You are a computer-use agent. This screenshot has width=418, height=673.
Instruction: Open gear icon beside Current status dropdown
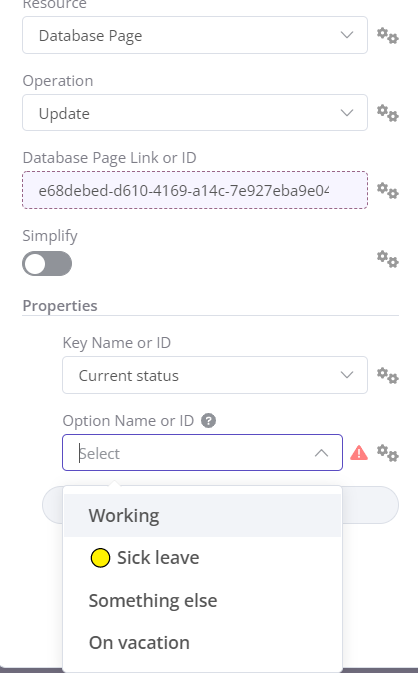click(388, 376)
